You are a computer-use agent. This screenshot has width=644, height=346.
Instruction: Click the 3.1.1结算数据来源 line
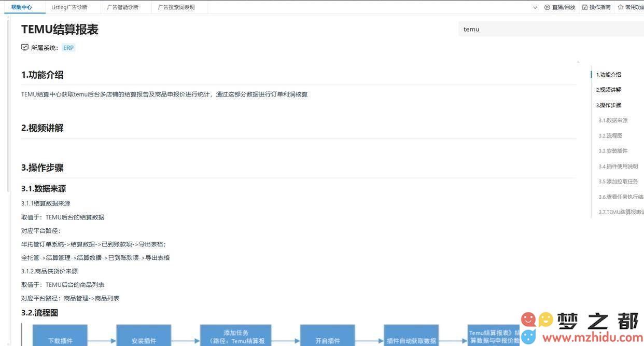[x=46, y=203]
